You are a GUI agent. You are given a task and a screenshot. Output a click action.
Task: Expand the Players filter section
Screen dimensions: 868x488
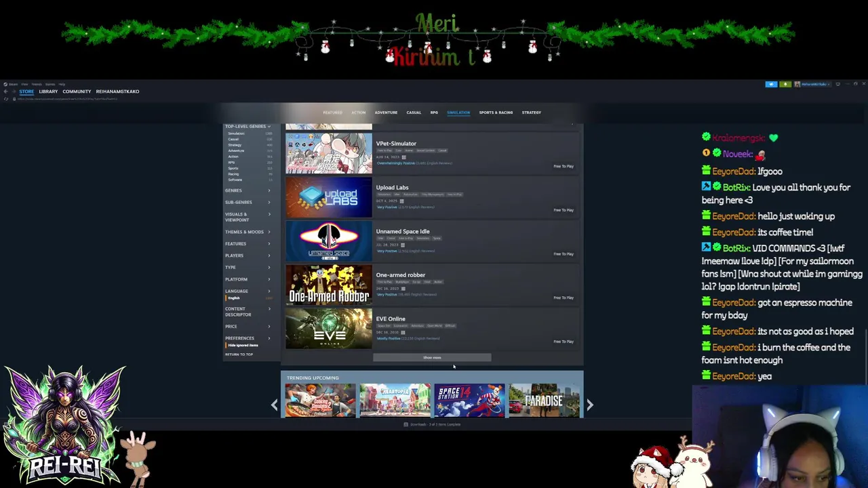pos(248,256)
